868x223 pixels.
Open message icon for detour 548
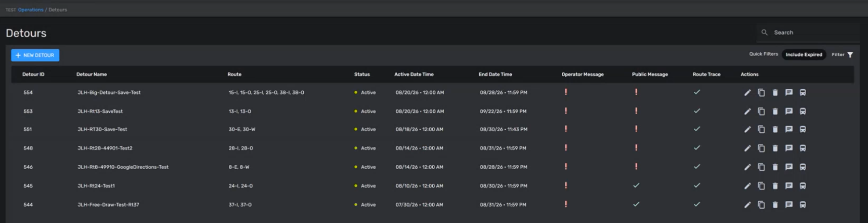(x=789, y=148)
